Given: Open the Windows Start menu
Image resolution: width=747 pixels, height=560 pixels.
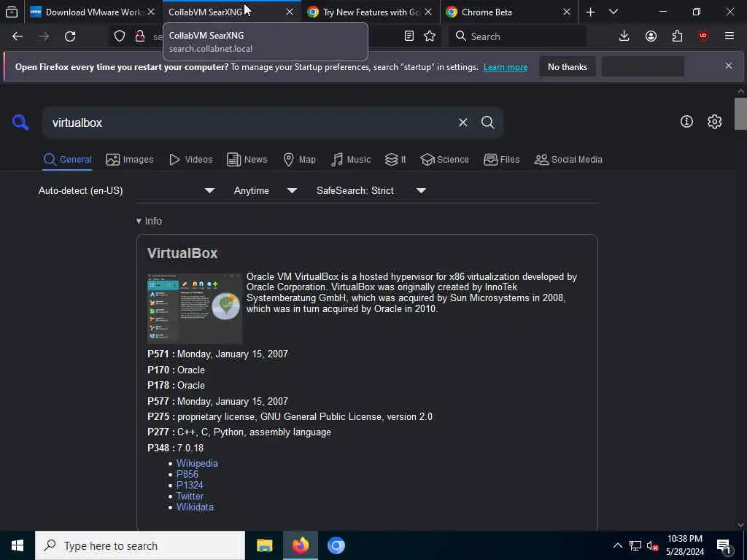Looking at the screenshot, I should 18,545.
